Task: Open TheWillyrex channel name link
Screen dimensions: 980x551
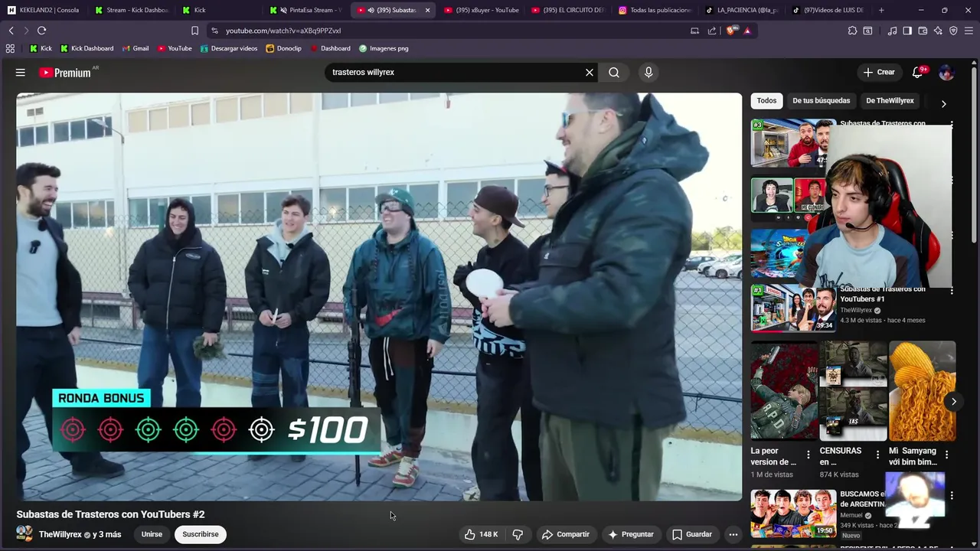Action: click(60, 534)
